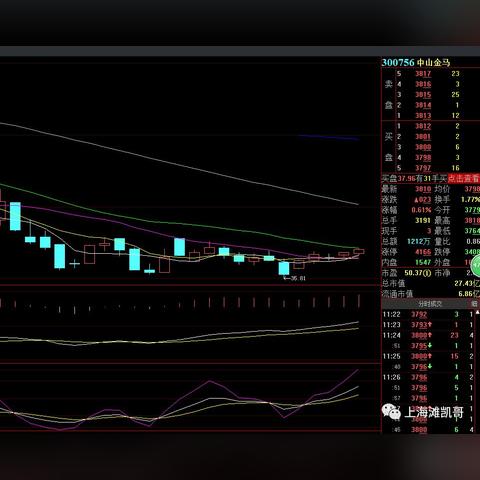Click the cyan candlestick above the 36.81 label
This screenshot has height=480, width=480.
coord(284,268)
